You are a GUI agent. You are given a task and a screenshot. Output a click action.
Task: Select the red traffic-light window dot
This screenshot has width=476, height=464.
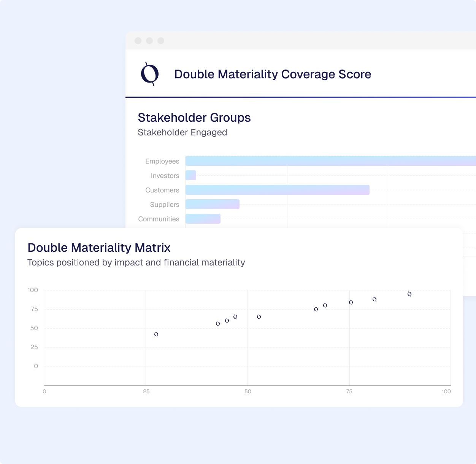[x=138, y=41]
